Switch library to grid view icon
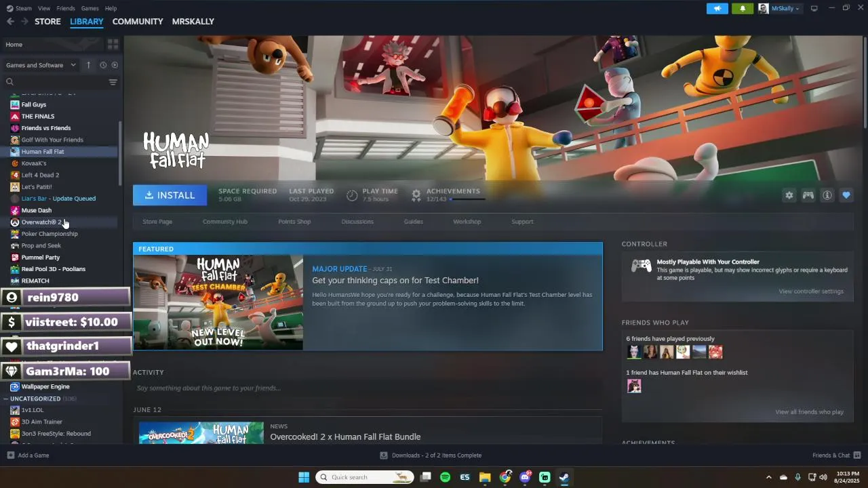Image resolution: width=868 pixels, height=488 pixels. 113,44
